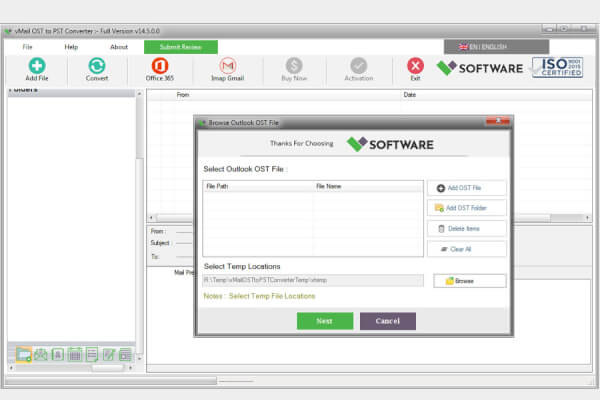Click the folder panel scroll down arrow
The height and width of the screenshot is (400, 600).
(139, 359)
